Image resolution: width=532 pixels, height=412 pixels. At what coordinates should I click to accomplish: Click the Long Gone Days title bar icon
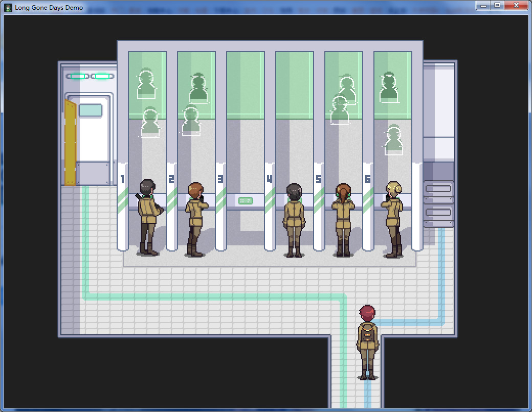[8, 8]
